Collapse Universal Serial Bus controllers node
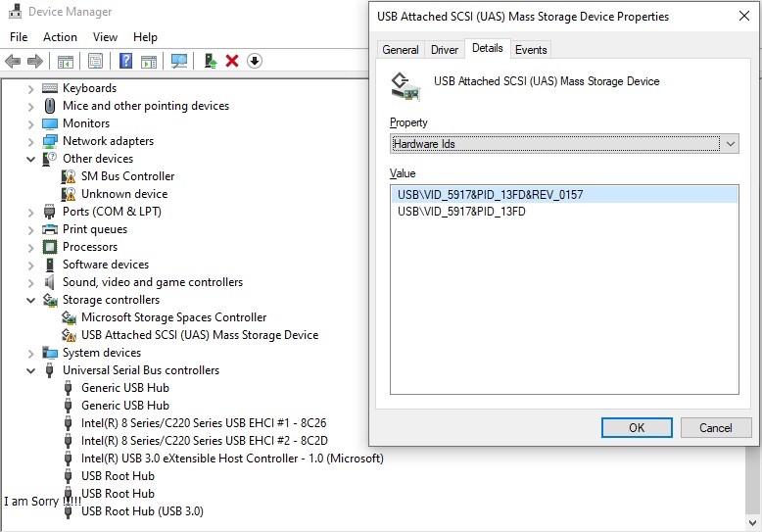Viewport: 762px width, 532px height. pos(30,370)
